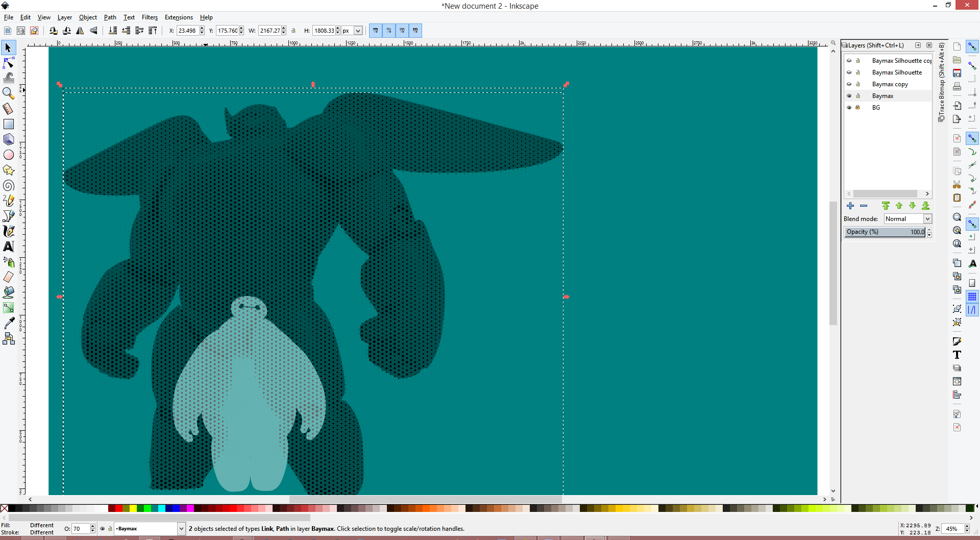Open Blend mode dropdown
980x540 pixels.
908,219
